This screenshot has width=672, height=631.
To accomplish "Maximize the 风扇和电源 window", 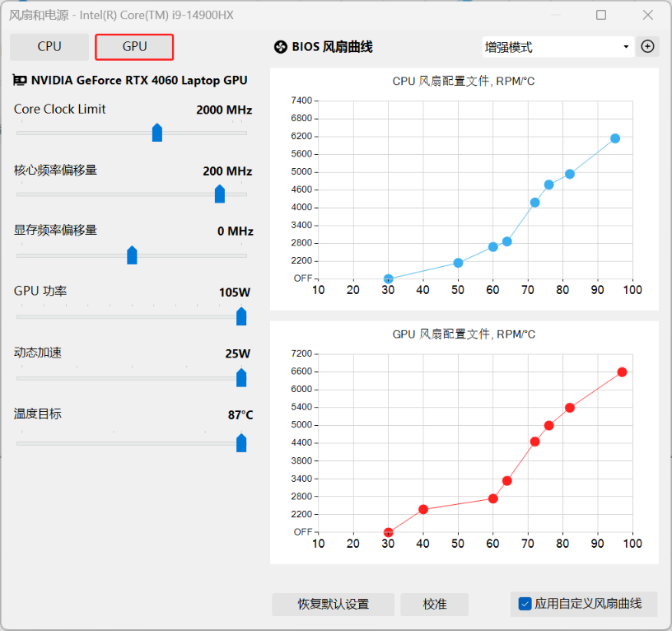I will click(x=601, y=15).
